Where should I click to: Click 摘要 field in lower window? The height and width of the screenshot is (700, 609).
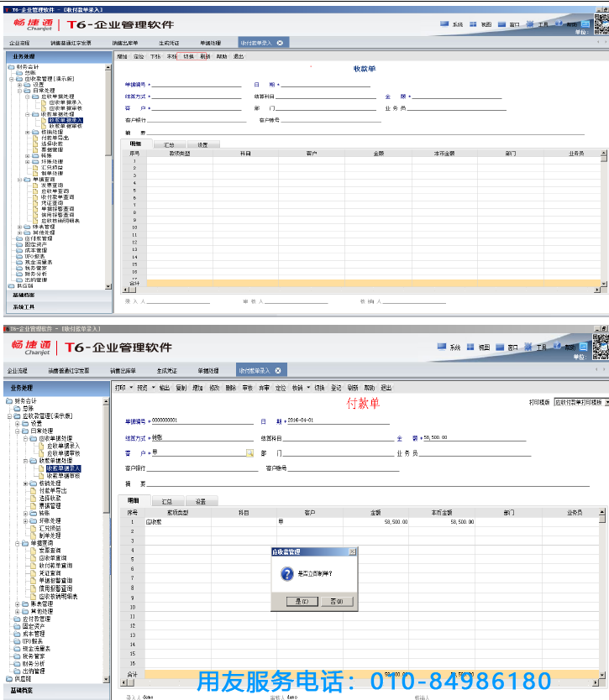click(x=368, y=483)
